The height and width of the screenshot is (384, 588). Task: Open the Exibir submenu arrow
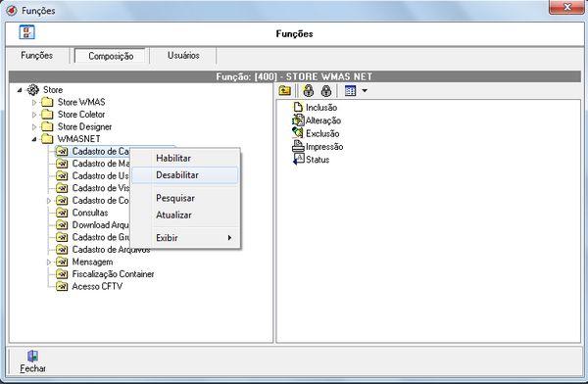point(229,238)
